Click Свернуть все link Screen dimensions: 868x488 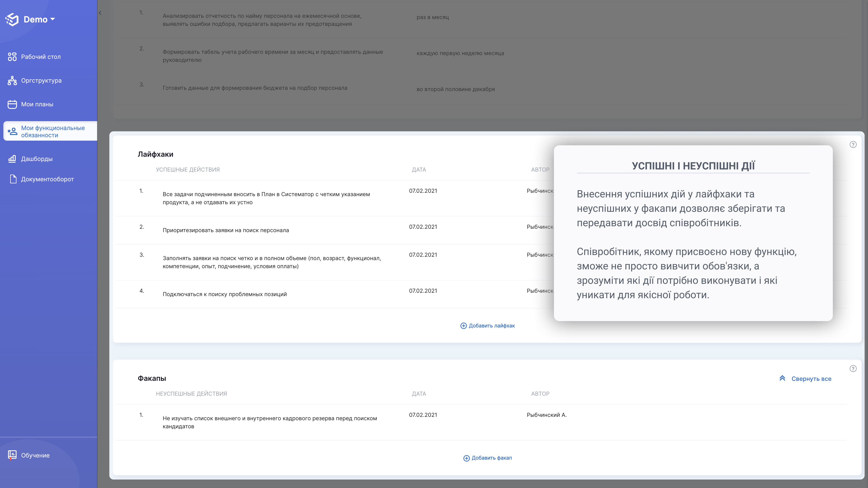point(811,379)
